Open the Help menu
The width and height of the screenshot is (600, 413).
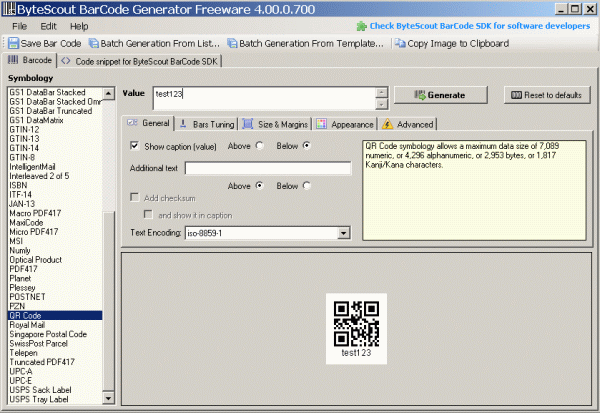[x=79, y=26]
